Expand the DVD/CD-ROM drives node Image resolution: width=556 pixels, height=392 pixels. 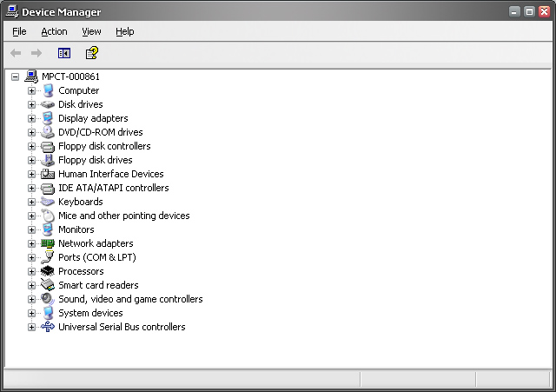[x=31, y=132]
